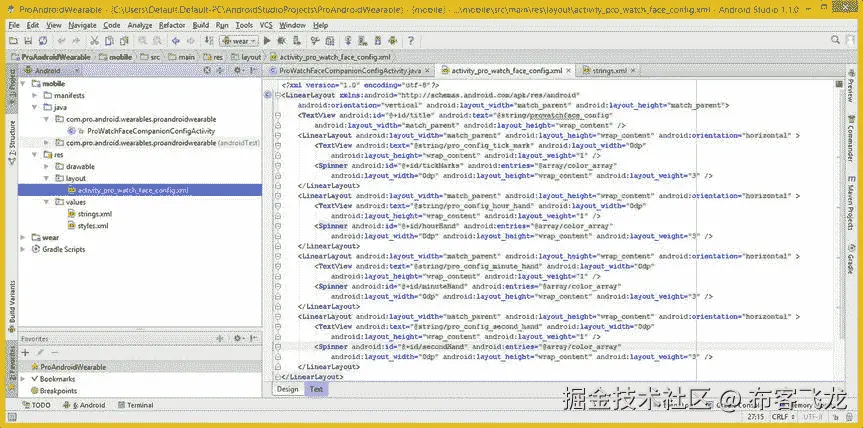Click the green Run play button
This screenshot has width=863, height=428.
267,41
